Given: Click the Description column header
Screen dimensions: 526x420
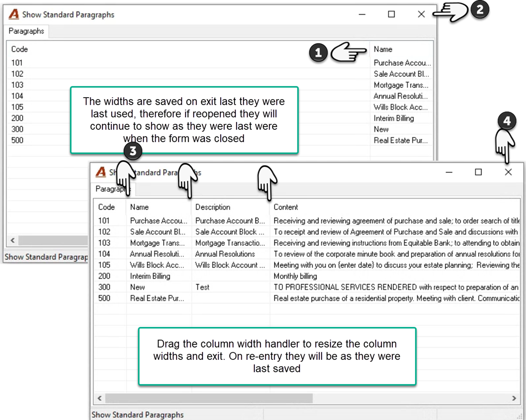Looking at the screenshot, I should pyautogui.click(x=213, y=207).
